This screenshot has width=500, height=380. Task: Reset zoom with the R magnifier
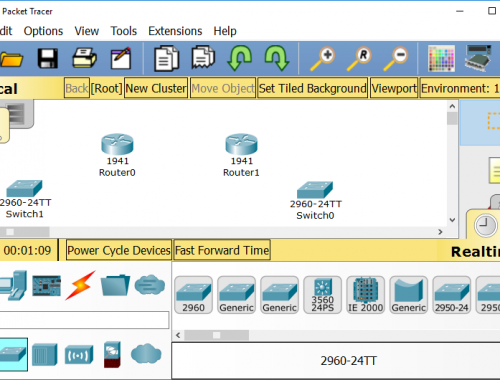[359, 59]
